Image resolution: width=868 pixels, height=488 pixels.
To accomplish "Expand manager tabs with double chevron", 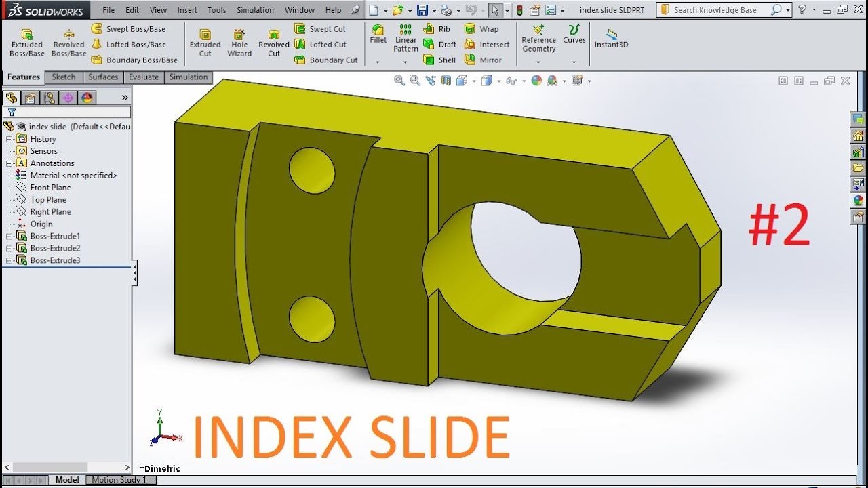I will pyautogui.click(x=125, y=98).
